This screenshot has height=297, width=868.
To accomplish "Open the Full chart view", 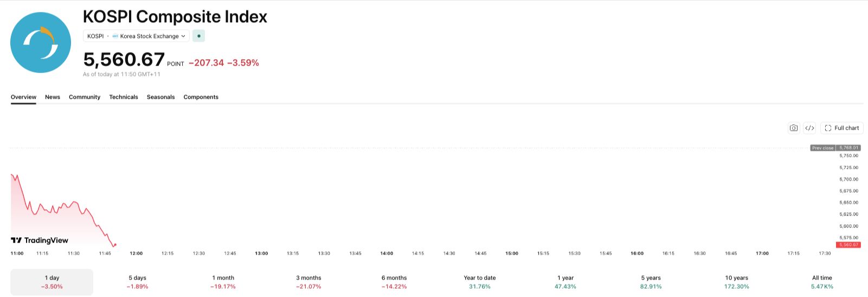I will [x=841, y=128].
